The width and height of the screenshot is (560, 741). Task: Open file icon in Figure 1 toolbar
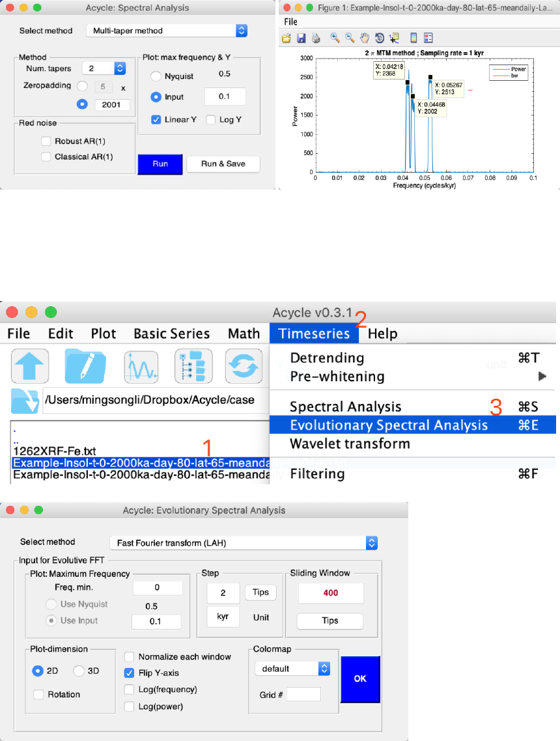click(x=286, y=38)
